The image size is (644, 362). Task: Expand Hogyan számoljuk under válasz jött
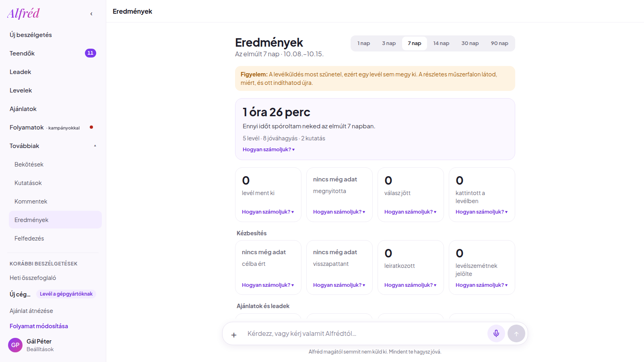[x=410, y=212]
